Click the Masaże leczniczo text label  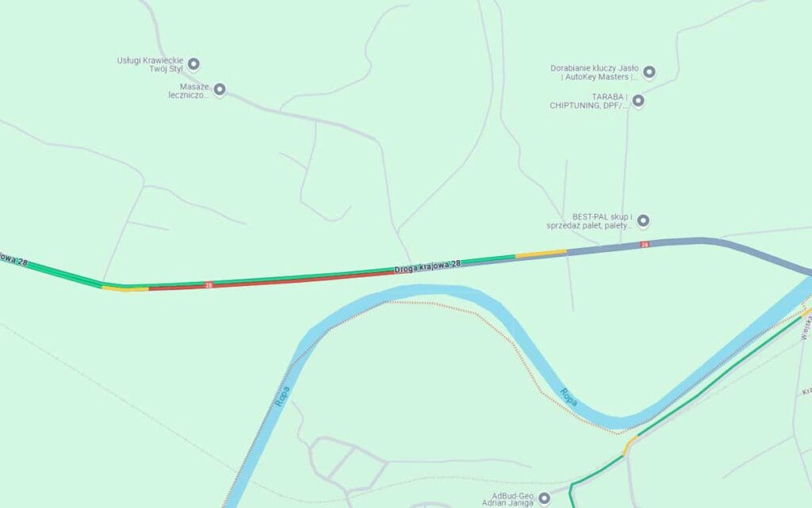point(189,90)
